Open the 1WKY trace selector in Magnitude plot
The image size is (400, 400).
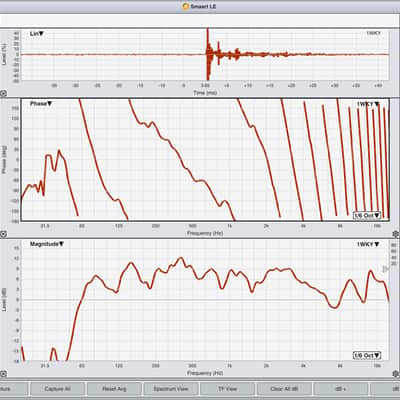tap(368, 244)
